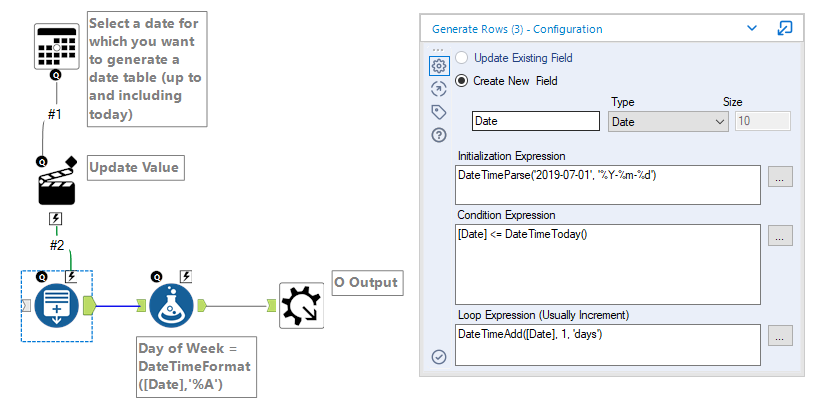The image size is (817, 408).
Task: Click inside the Condition Expression text area
Action: tap(606, 262)
